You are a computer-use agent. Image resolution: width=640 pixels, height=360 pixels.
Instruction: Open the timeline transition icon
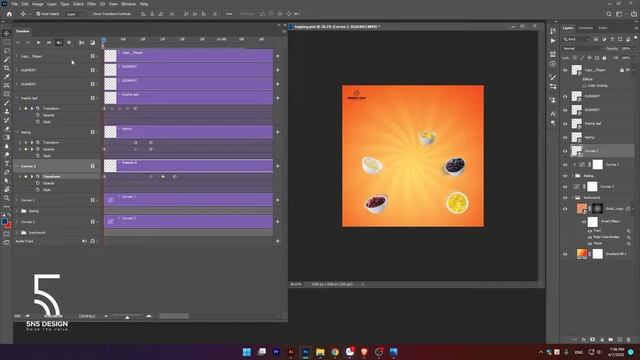click(x=93, y=42)
